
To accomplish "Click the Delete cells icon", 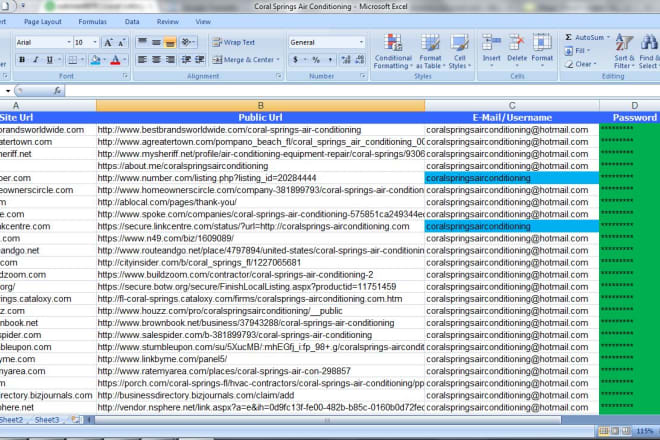I will 517,43.
